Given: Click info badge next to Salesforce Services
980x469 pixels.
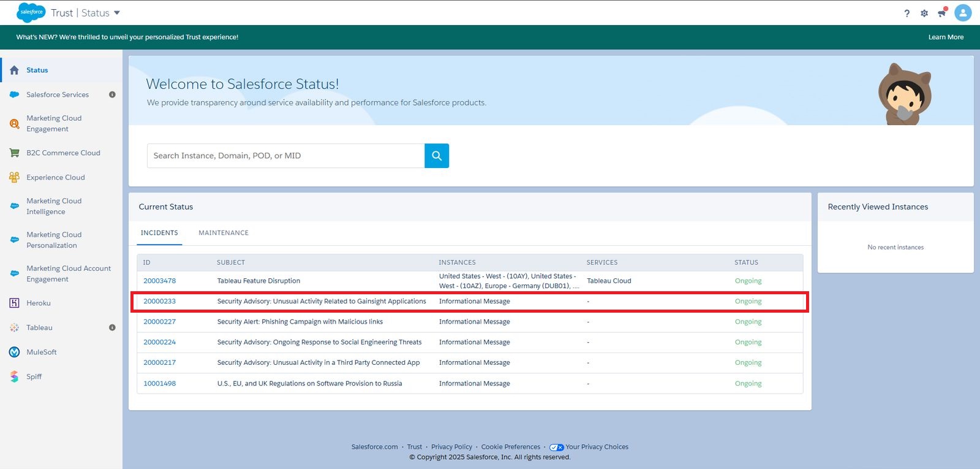Looking at the screenshot, I should pos(112,94).
